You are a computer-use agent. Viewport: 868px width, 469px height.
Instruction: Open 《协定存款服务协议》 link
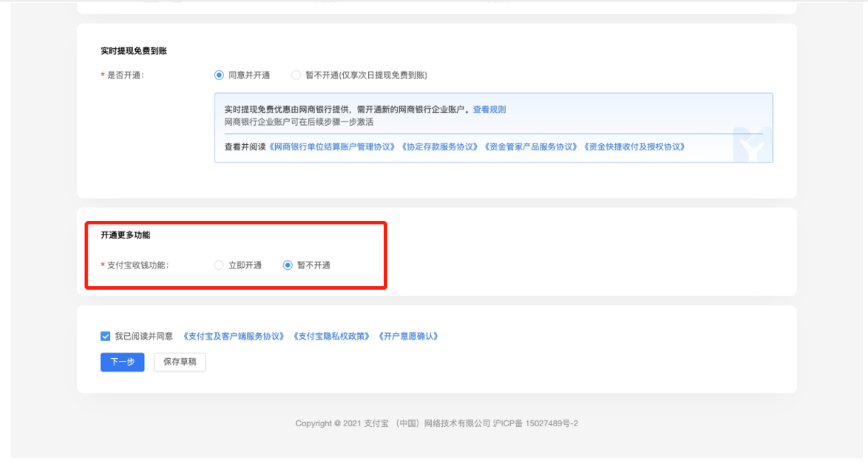(x=439, y=147)
